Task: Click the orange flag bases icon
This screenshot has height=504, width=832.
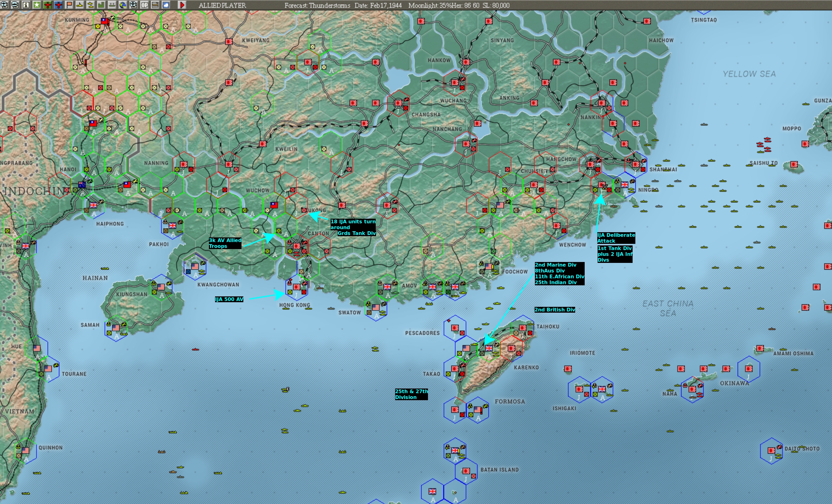Action: (x=69, y=5)
